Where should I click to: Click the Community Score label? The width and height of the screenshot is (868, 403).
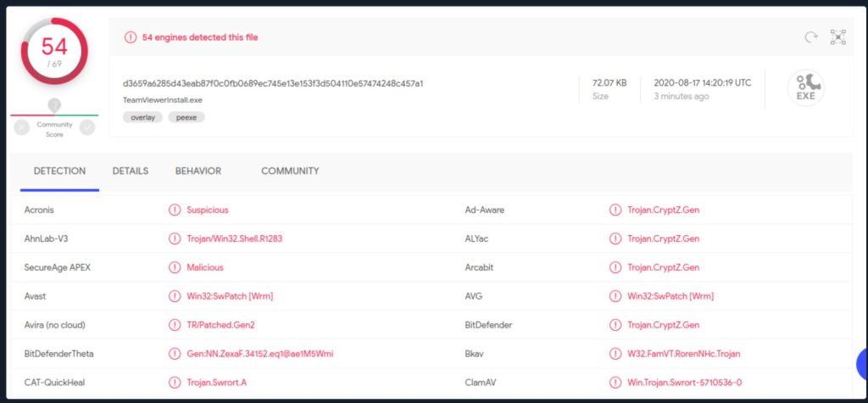pos(54,129)
